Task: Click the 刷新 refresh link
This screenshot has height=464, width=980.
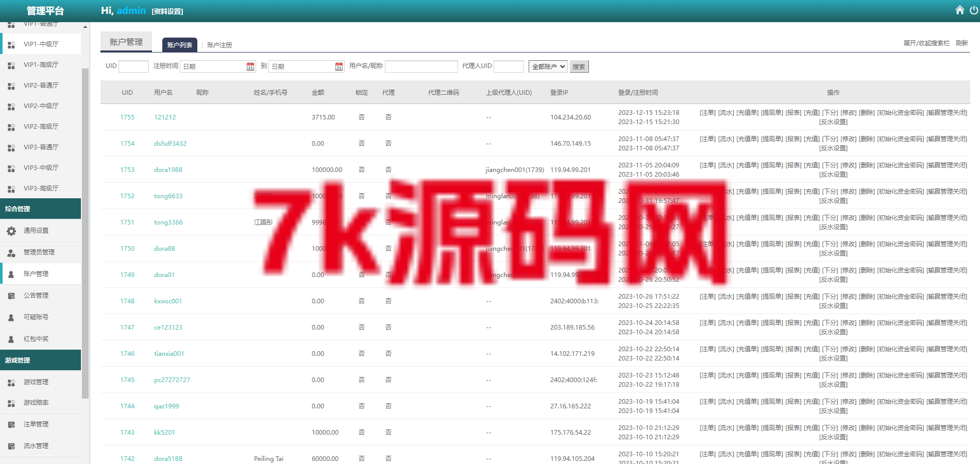Action: [x=962, y=43]
